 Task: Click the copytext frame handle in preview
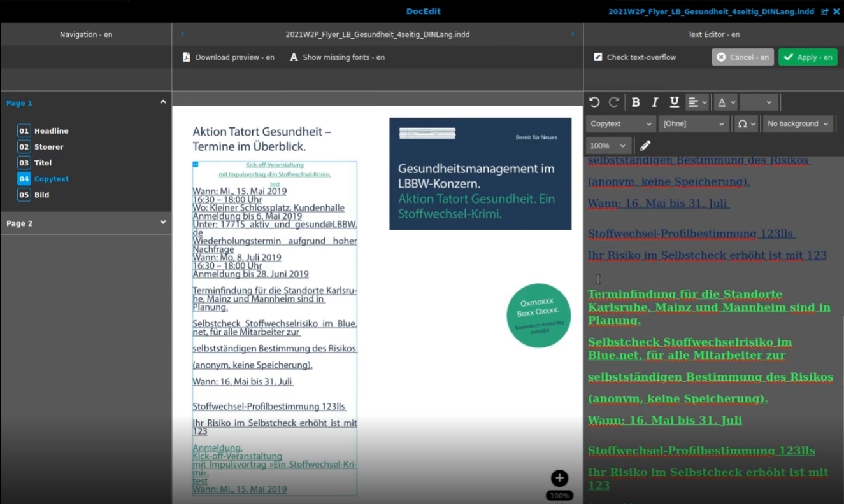(x=196, y=164)
